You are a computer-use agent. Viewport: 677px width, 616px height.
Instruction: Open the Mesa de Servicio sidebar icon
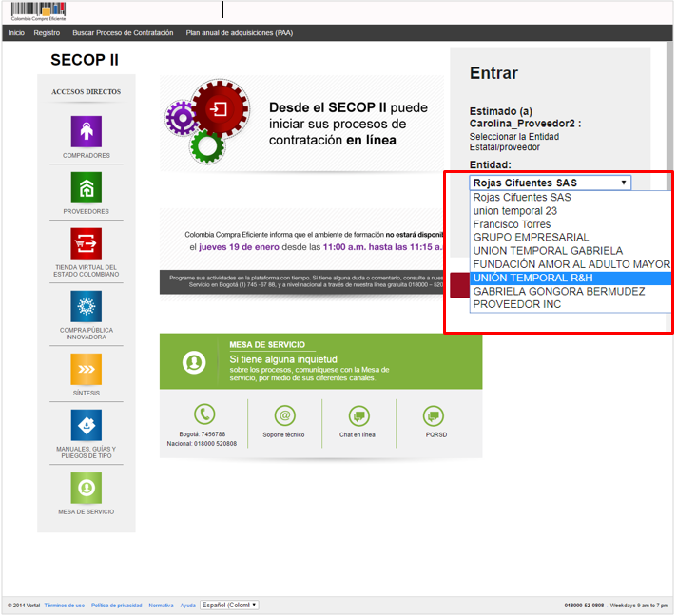point(87,489)
